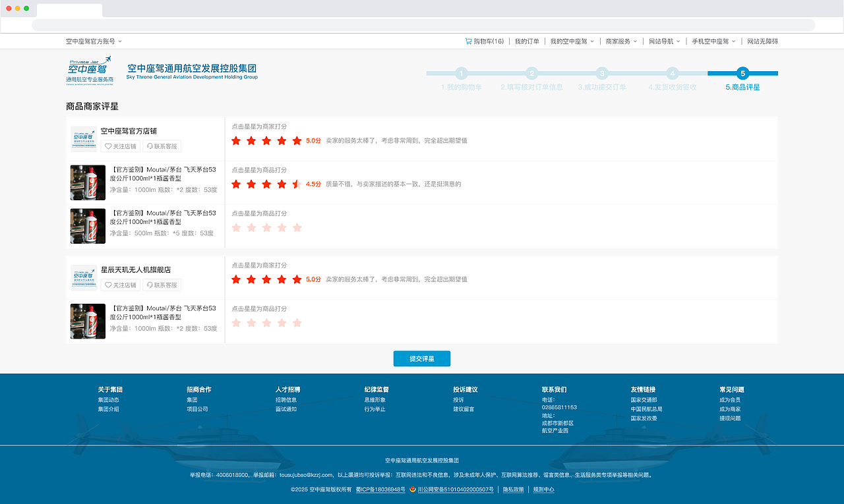Expand the 我的空中座驾 dropdown menu
The width and height of the screenshot is (844, 504).
pos(572,41)
